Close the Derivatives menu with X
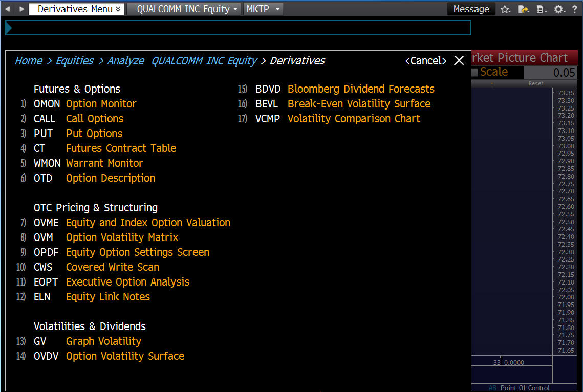583x392 pixels. (x=459, y=60)
